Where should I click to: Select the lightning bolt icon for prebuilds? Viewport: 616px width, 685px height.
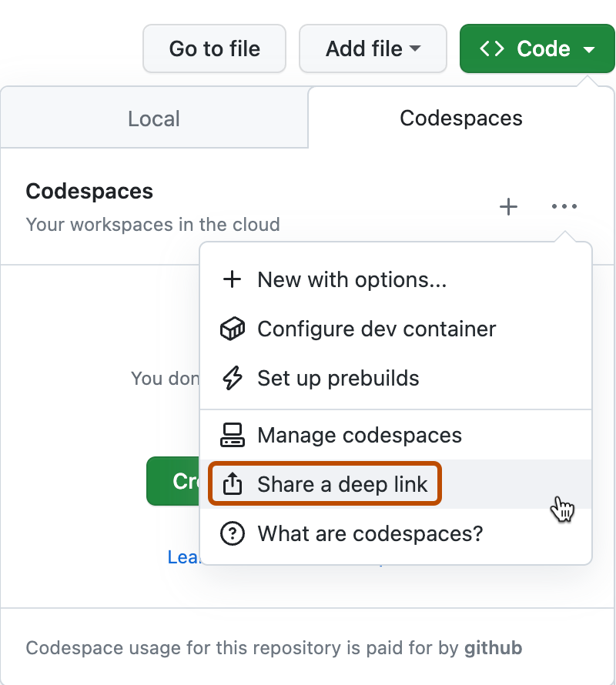tap(232, 378)
